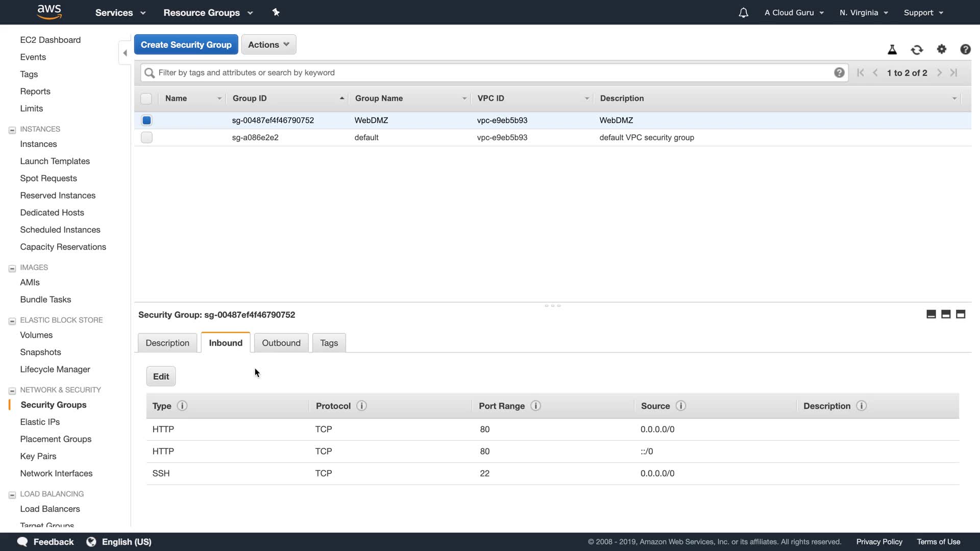Click the help question mark icon
The height and width of the screenshot is (551, 980).
(x=965, y=49)
